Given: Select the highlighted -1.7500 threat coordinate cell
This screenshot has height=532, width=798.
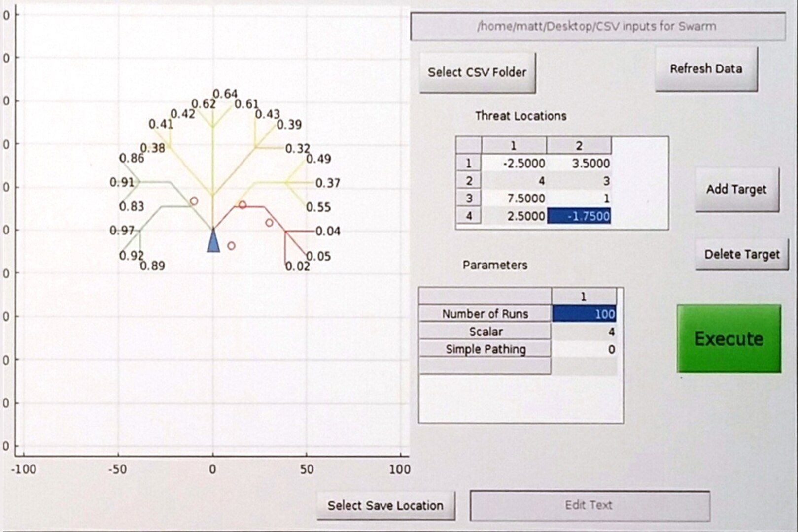Looking at the screenshot, I should tap(579, 216).
